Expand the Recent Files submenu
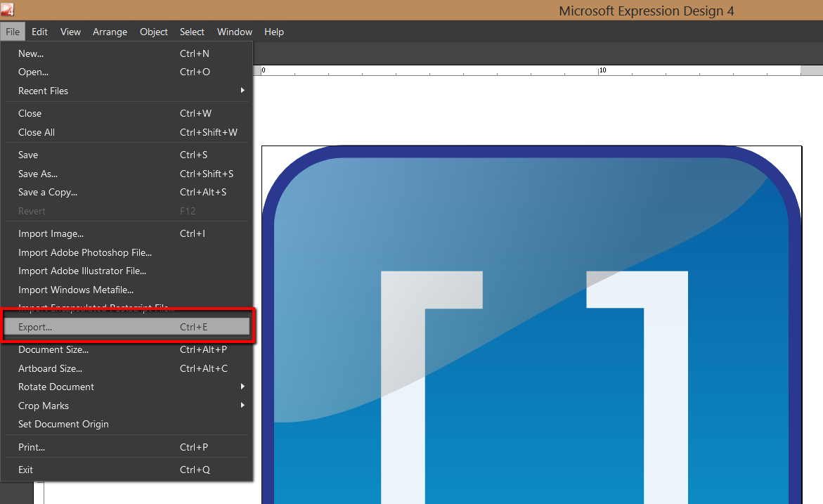 (127, 91)
